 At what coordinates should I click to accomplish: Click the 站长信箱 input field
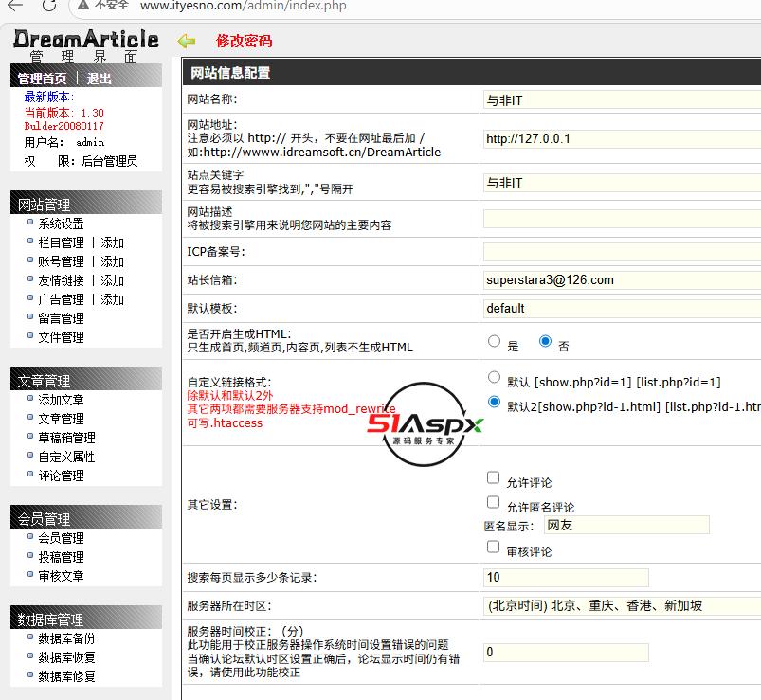622,279
